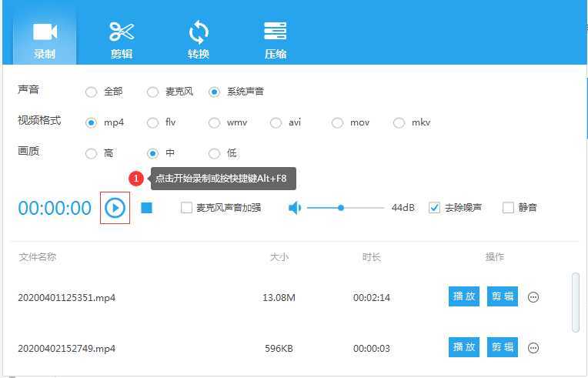Click the 00:00:03 duration value

pyautogui.click(x=372, y=349)
